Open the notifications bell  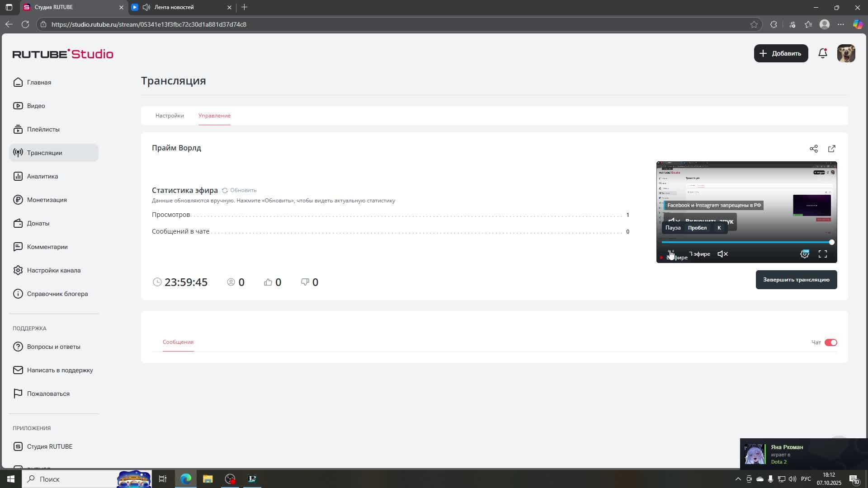click(x=823, y=53)
